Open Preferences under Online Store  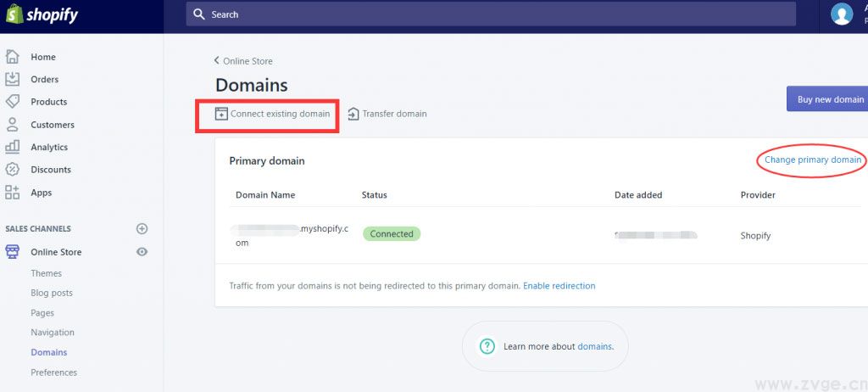tap(53, 372)
